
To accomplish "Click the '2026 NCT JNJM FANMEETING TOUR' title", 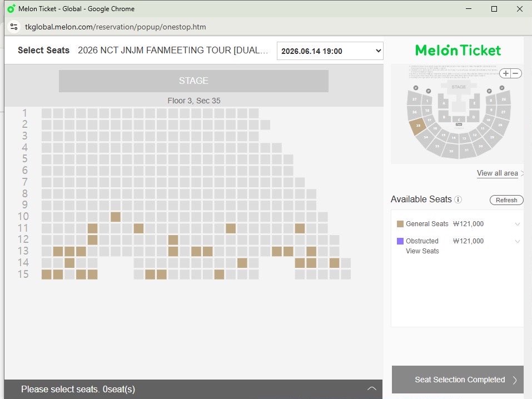I will pyautogui.click(x=173, y=50).
